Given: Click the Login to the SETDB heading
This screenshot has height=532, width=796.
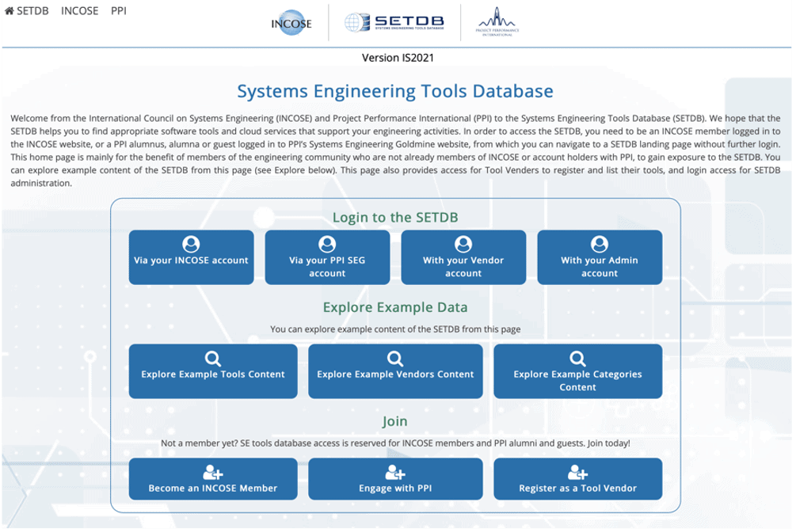Looking at the screenshot, I should tap(395, 217).
